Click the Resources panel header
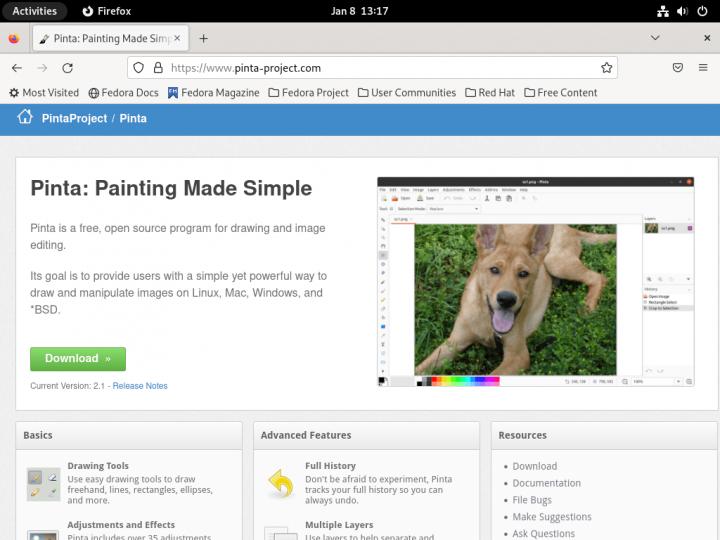 coord(604,435)
